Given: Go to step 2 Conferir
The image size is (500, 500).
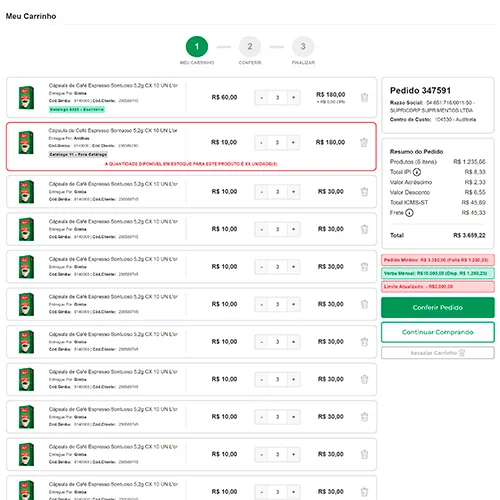Looking at the screenshot, I should [250, 47].
